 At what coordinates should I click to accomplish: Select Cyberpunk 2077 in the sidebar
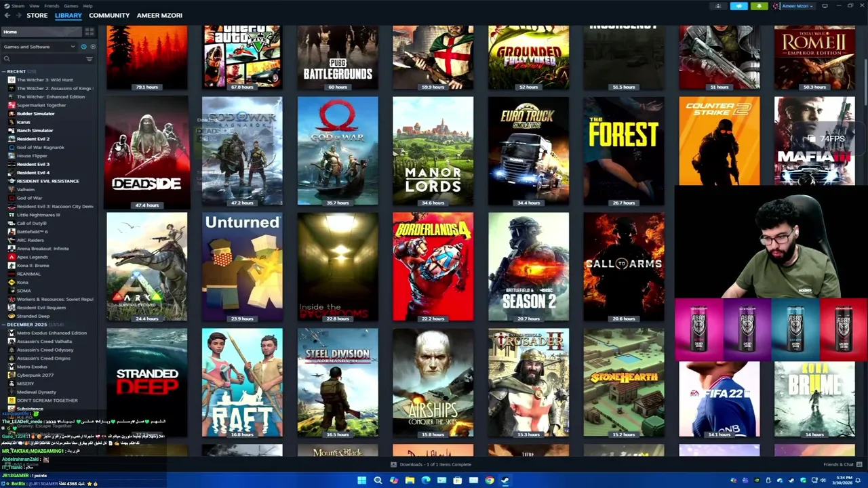(x=35, y=375)
